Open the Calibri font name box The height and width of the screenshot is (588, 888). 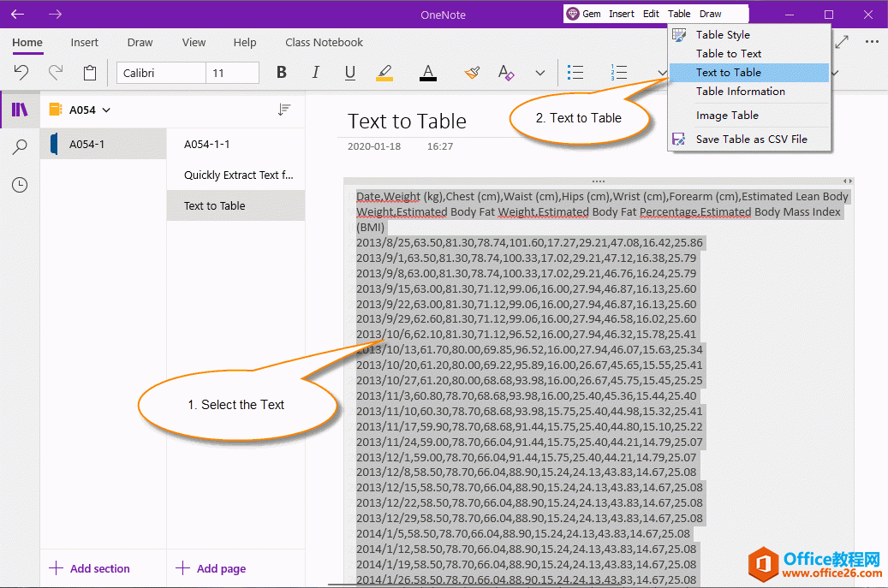pos(161,73)
